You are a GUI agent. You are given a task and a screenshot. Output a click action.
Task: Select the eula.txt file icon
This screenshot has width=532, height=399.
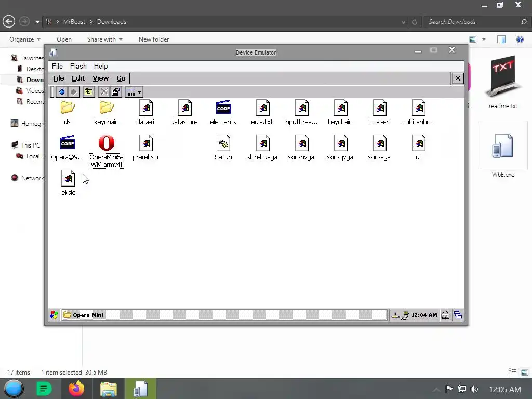click(x=262, y=108)
